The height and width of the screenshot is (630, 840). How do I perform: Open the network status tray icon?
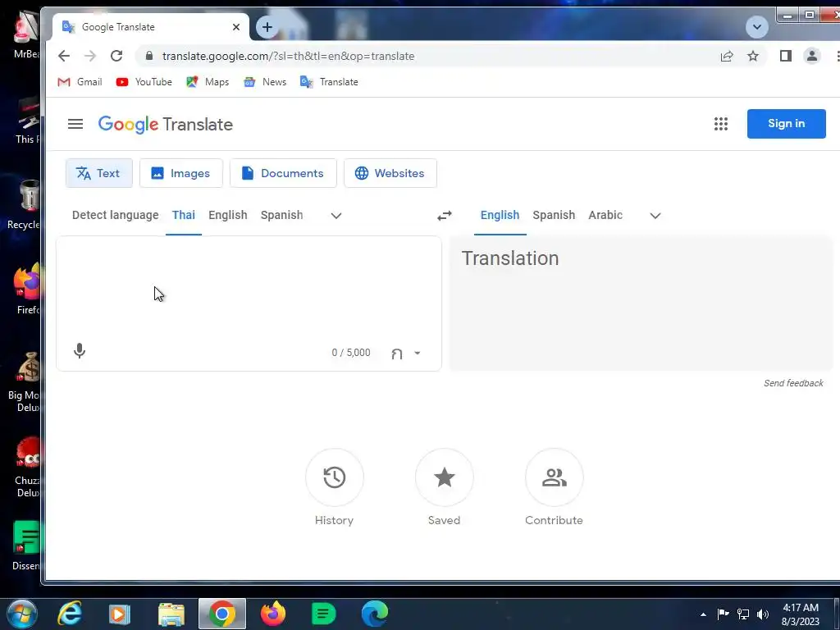pos(743,614)
